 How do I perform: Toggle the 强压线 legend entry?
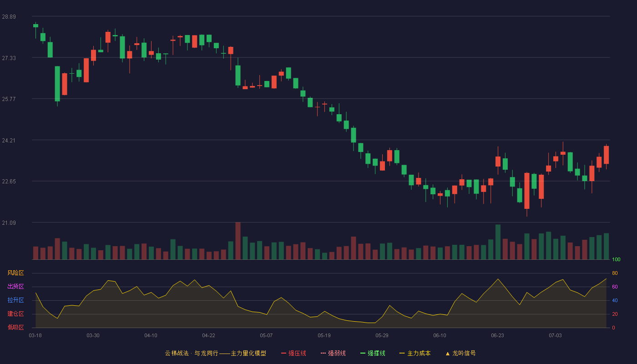[293, 353]
